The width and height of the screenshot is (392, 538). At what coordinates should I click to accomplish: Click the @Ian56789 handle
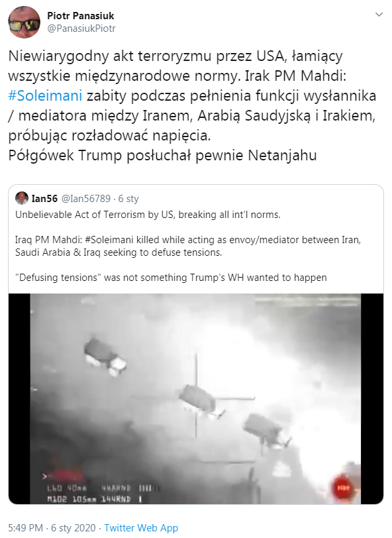85,198
